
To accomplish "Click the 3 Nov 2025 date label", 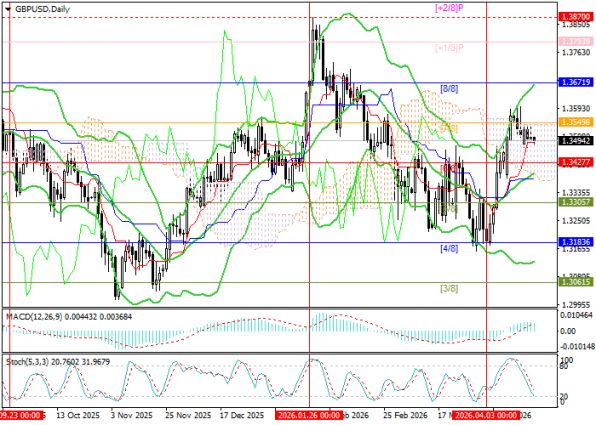I will (131, 415).
